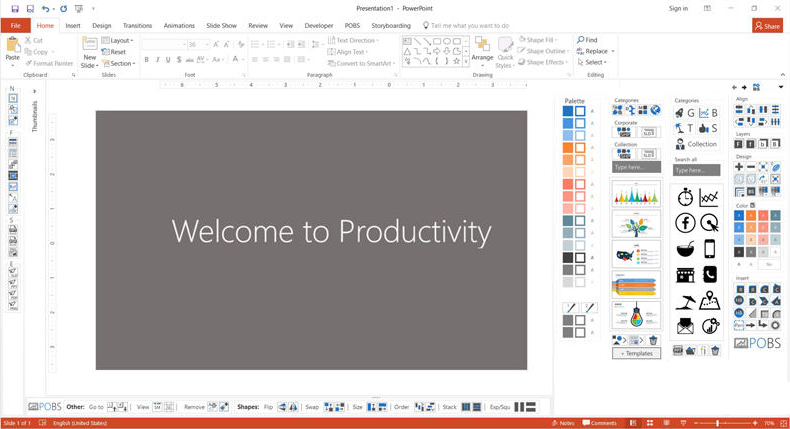
Task: Toggle text shadow formatting
Action: [179, 59]
